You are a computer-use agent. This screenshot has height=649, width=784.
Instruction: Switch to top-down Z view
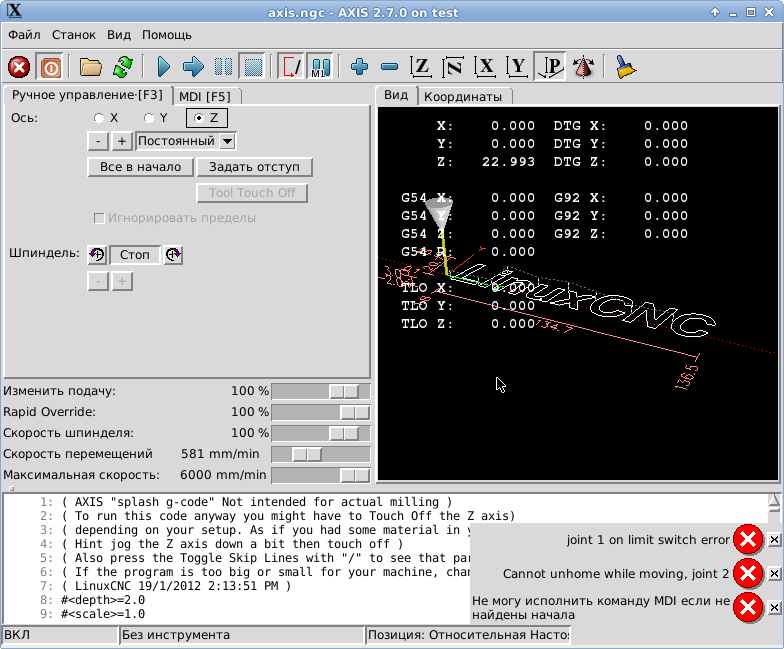coord(421,67)
